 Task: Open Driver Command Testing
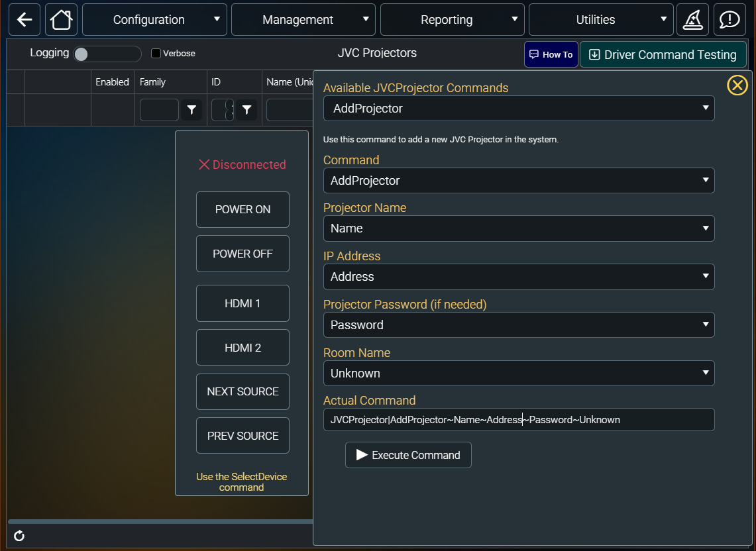(663, 54)
